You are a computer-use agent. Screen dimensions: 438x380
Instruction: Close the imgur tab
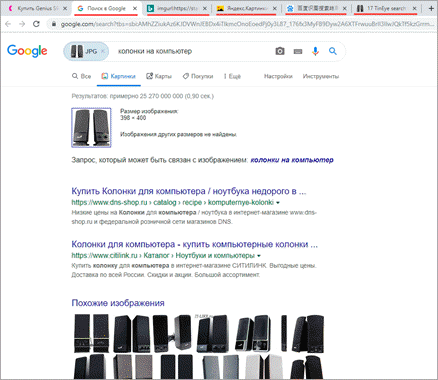pos(205,9)
